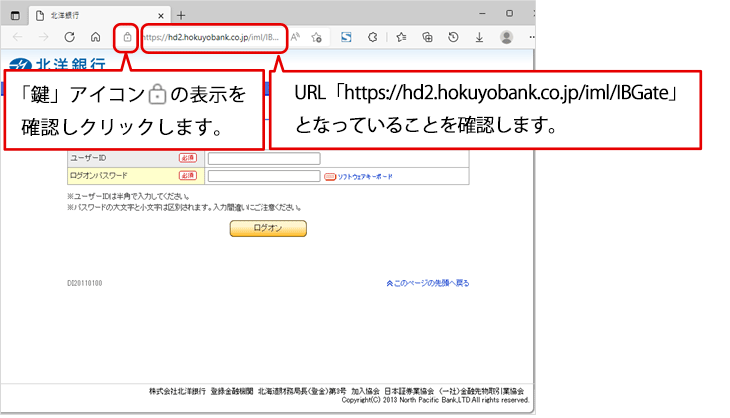The height and width of the screenshot is (418, 730).
Task: Click the padlock site security icon
Action: pyautogui.click(x=127, y=37)
